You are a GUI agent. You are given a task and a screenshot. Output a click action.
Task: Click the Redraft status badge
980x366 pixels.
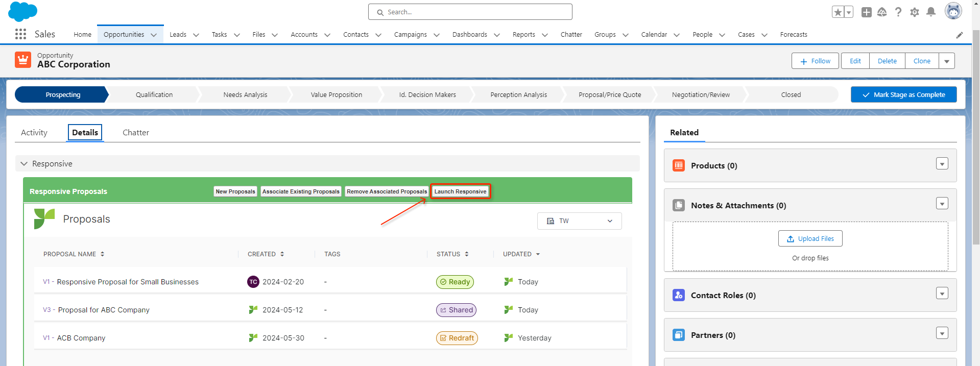point(457,338)
